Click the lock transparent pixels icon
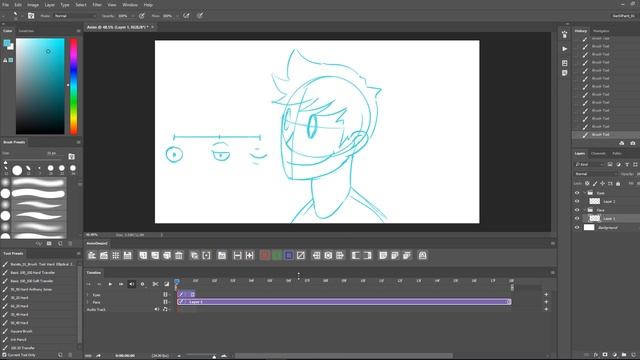The height and width of the screenshot is (360, 640). point(587,184)
